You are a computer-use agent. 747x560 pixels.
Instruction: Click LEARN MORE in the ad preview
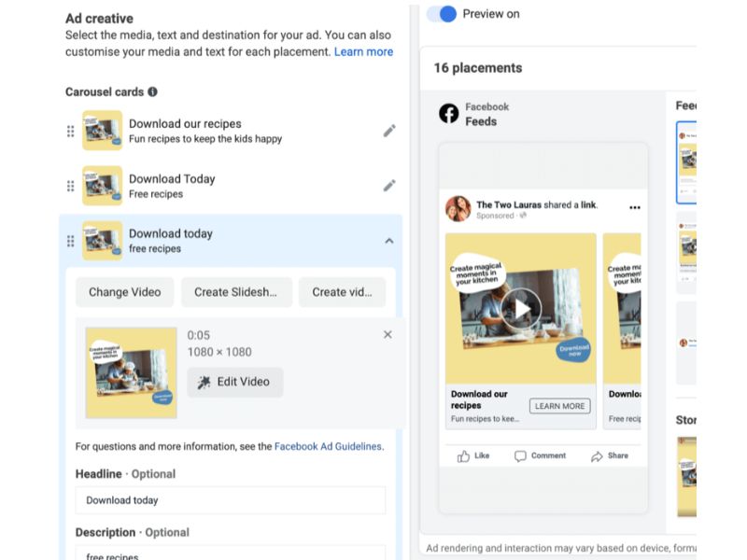coord(559,406)
